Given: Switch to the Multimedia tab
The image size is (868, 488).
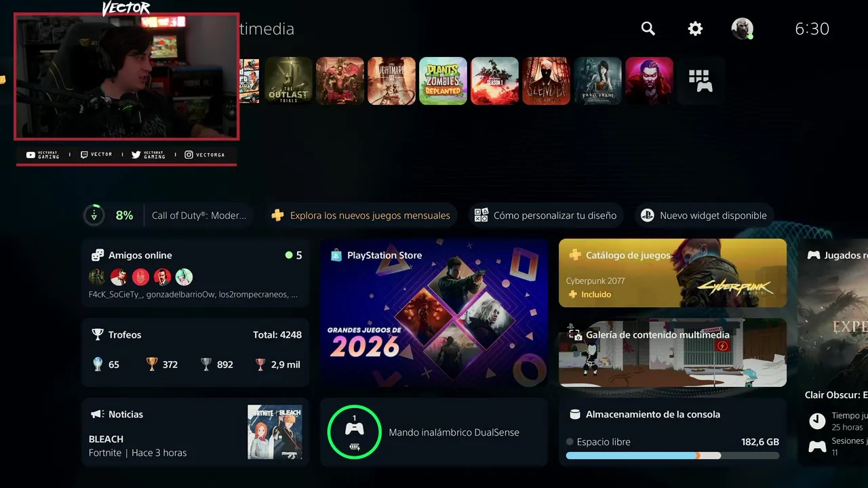Looking at the screenshot, I should pos(267,29).
